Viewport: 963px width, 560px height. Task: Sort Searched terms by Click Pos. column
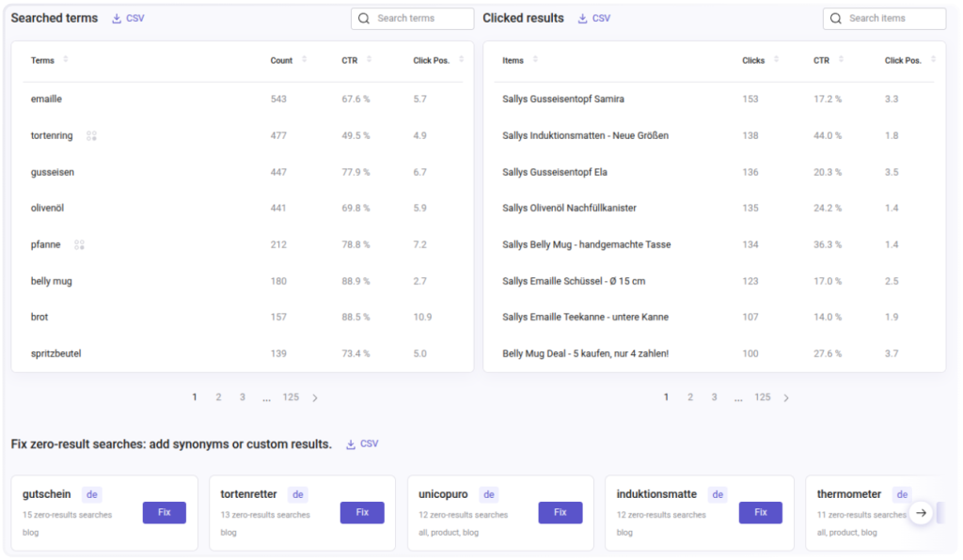(461, 59)
